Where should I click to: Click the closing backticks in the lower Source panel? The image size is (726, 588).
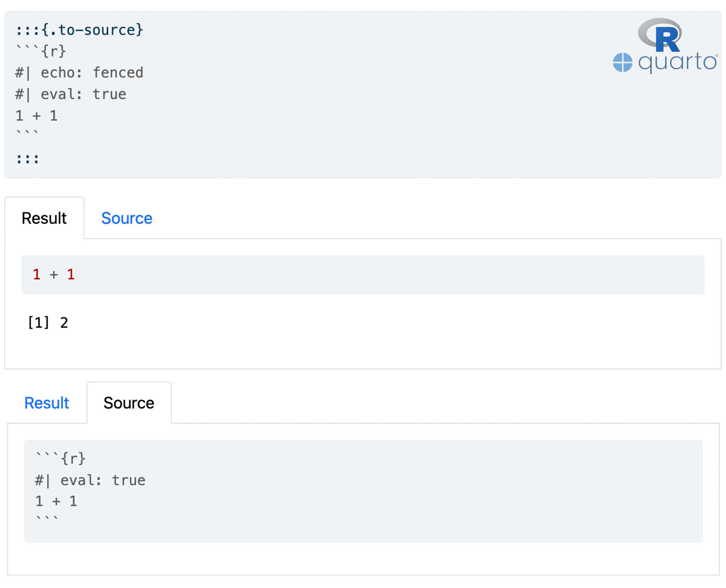47,519
